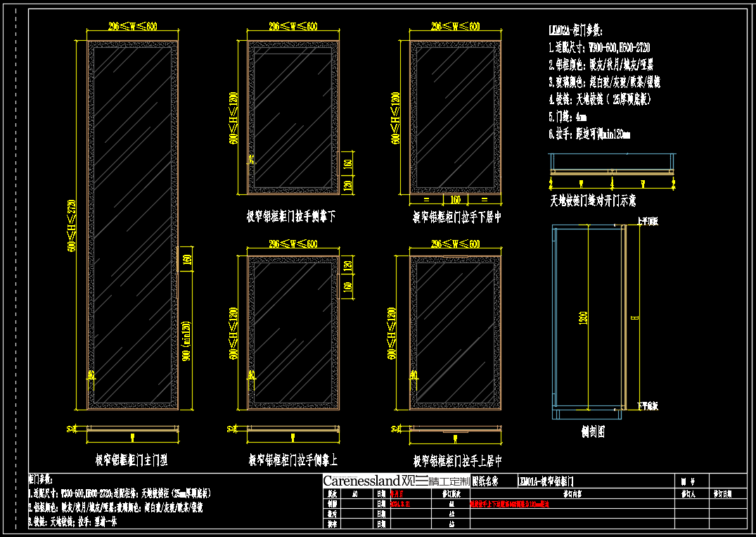Select the 天地铰链门缝对开门示意 caption
Image resolution: width=756 pixels, height=537 pixels.
(x=593, y=201)
